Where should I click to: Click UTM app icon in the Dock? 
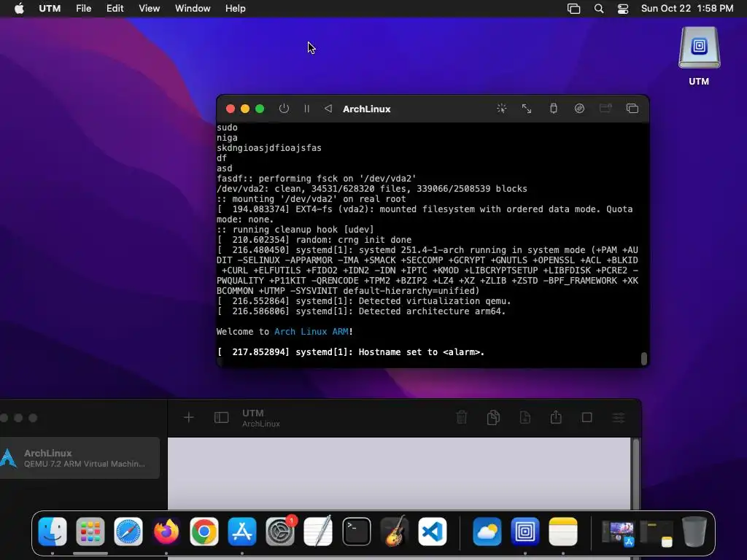tap(525, 531)
